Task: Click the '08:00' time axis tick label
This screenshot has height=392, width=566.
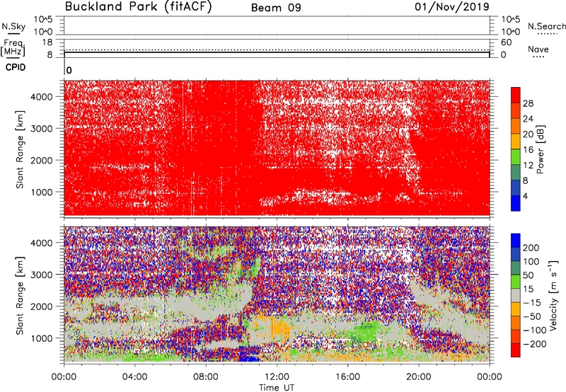Action: pos(206,377)
